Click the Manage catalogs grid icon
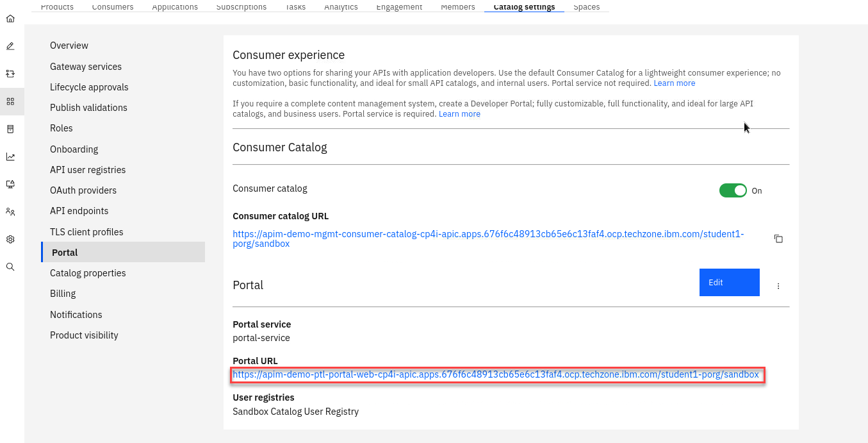This screenshot has width=868, height=443. pyautogui.click(x=10, y=101)
